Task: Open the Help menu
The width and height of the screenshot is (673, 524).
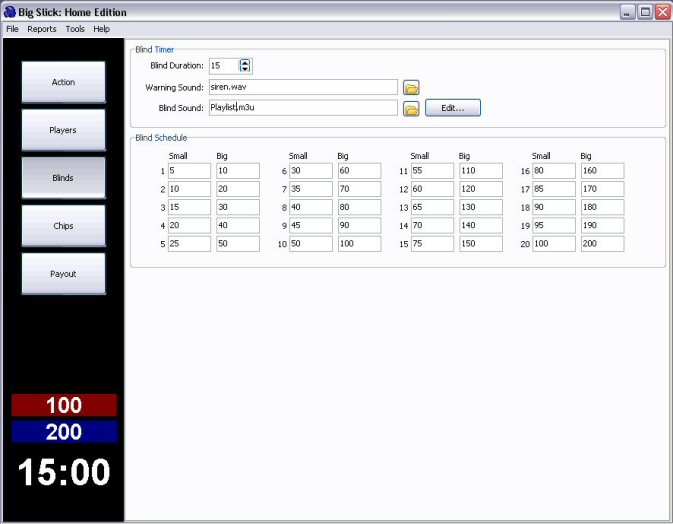Action: tap(101, 29)
